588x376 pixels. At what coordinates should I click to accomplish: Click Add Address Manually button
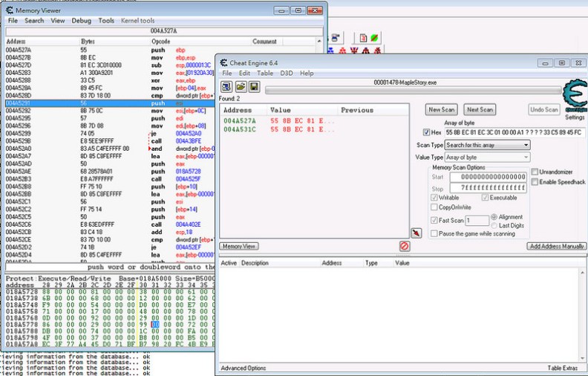[x=557, y=246]
